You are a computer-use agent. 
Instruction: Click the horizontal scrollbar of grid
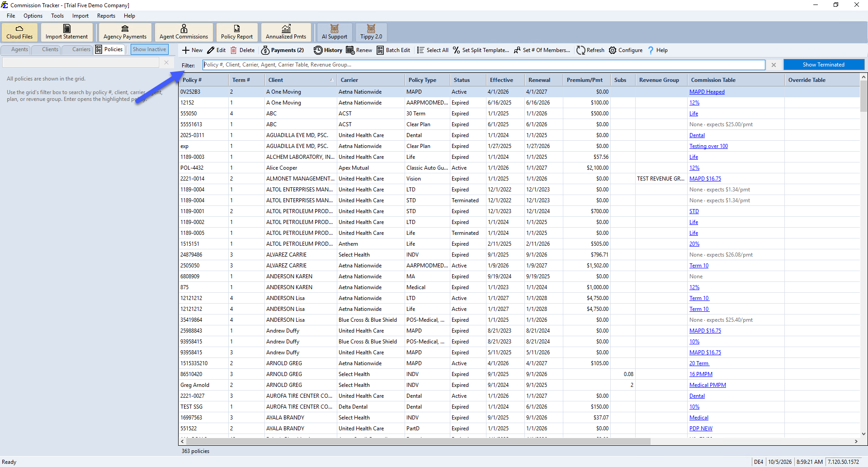pos(418,441)
